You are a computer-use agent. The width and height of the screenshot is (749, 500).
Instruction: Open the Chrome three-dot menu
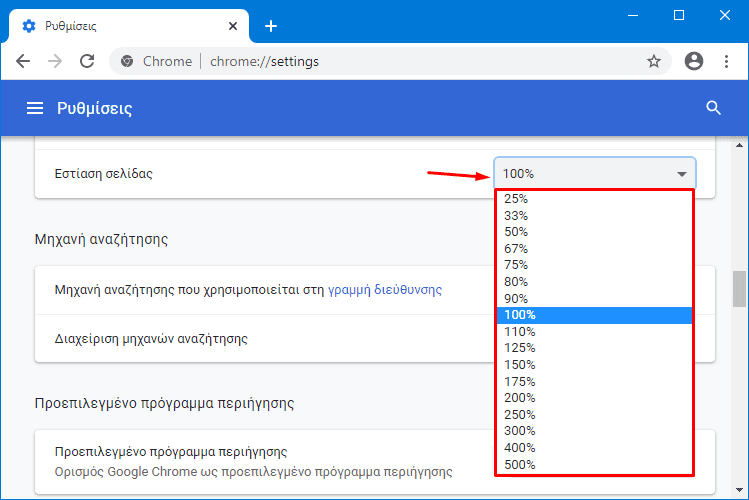click(x=726, y=61)
